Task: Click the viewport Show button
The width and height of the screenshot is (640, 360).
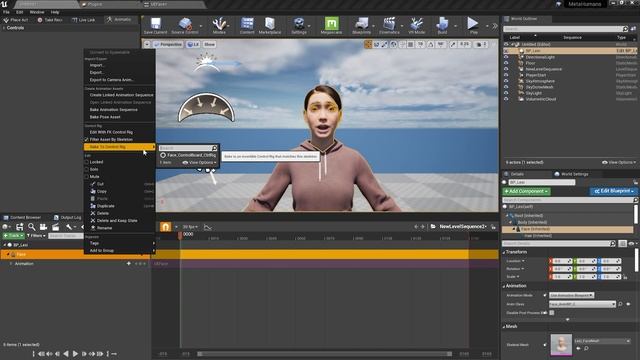Action: [x=209, y=44]
